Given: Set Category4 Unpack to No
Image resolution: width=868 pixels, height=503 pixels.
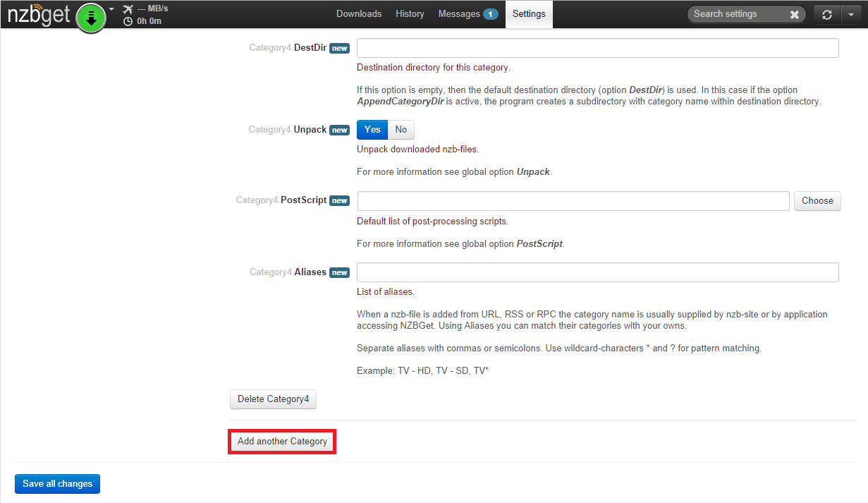Looking at the screenshot, I should point(401,130).
